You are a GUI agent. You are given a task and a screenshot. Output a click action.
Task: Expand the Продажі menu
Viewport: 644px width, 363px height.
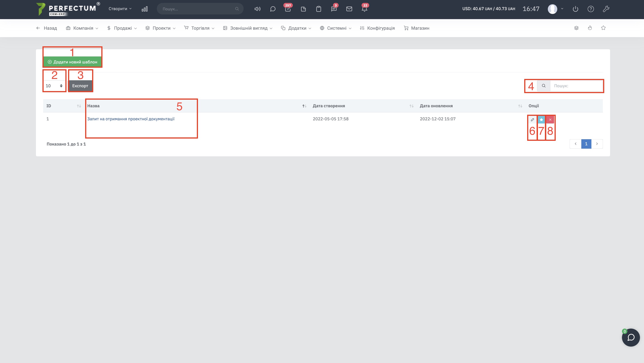[x=122, y=28]
